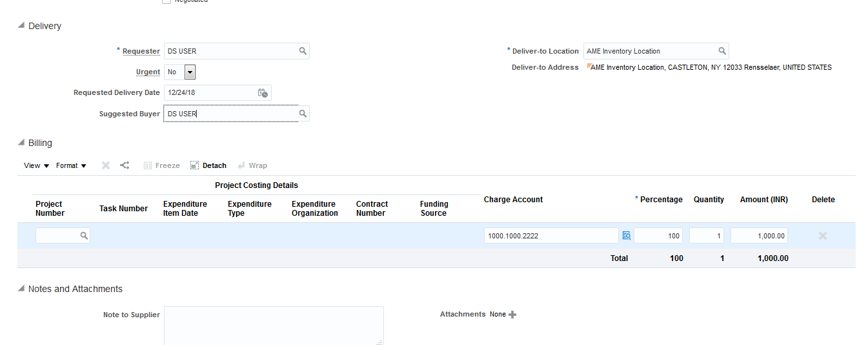The image size is (868, 345).
Task: Open the Urgent dropdown
Action: 190,72
